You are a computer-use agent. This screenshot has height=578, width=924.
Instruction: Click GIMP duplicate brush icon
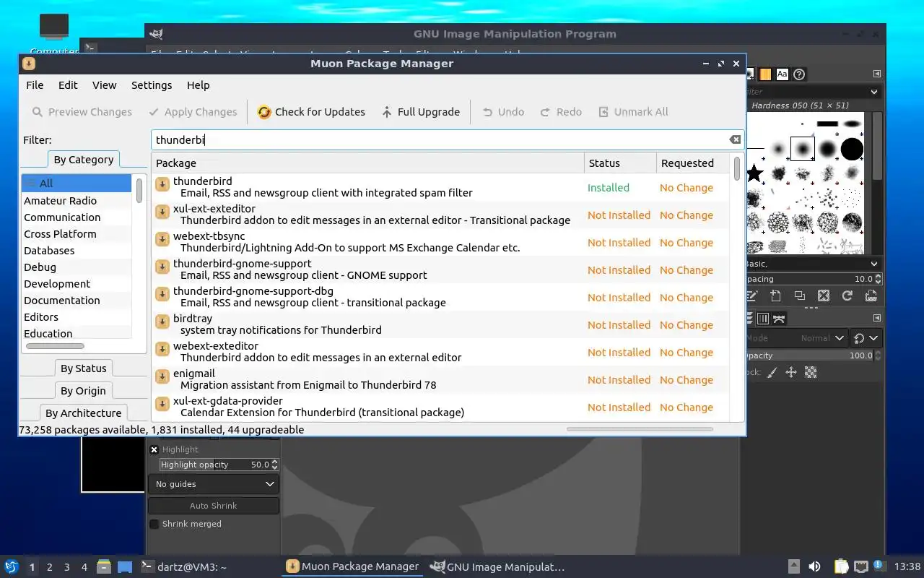[x=799, y=296]
